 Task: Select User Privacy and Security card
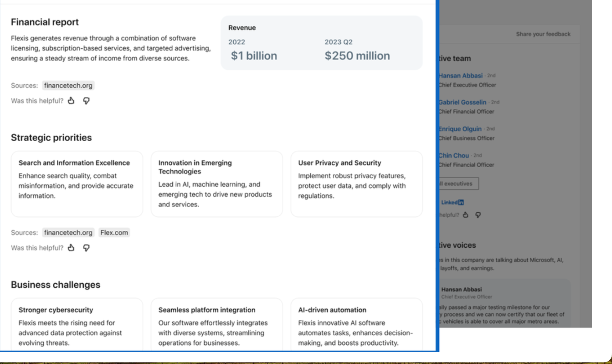point(356,184)
